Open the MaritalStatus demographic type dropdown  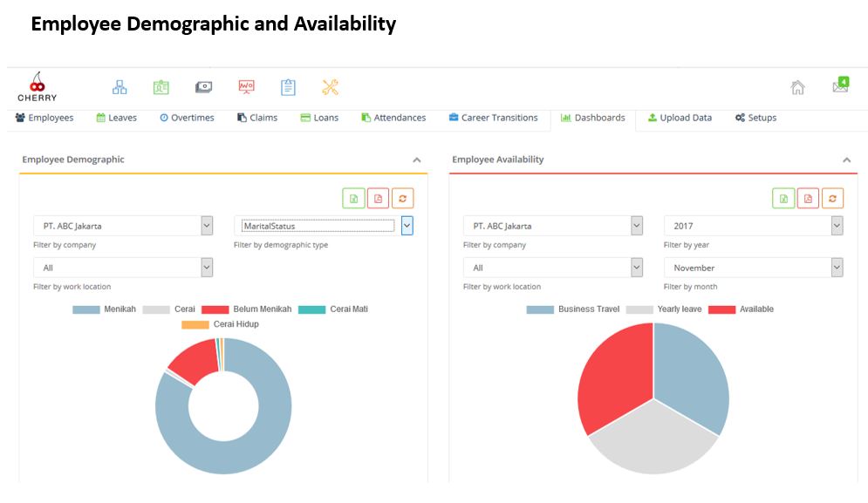coord(407,226)
